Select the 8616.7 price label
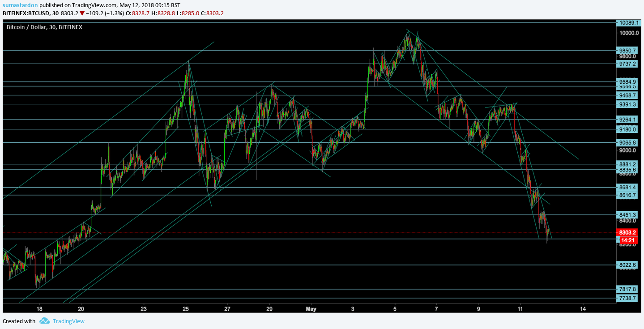 pyautogui.click(x=627, y=196)
